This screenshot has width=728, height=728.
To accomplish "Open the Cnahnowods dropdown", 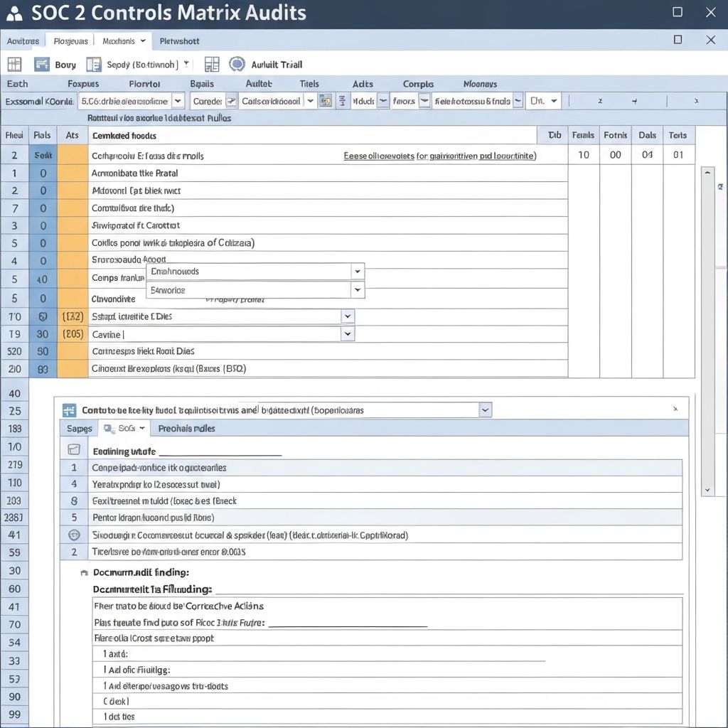I will (358, 272).
